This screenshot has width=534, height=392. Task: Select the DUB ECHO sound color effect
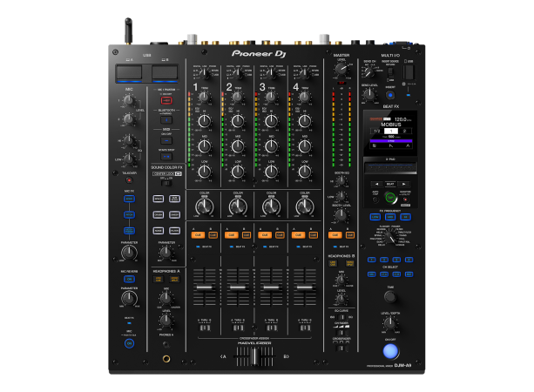(174, 199)
